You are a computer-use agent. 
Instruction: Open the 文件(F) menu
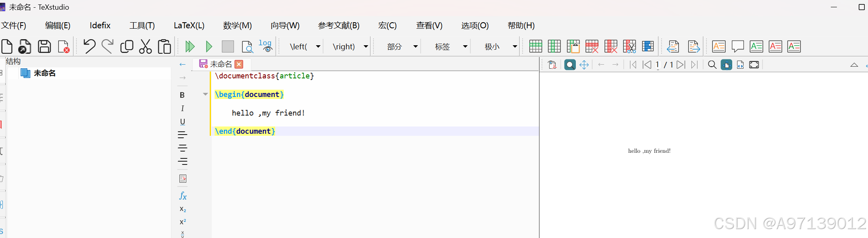(x=13, y=25)
